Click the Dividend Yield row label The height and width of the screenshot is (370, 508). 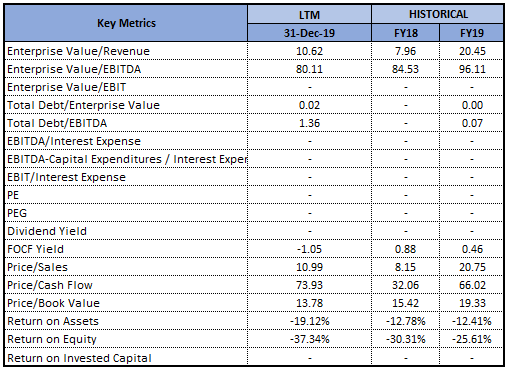tap(47, 231)
